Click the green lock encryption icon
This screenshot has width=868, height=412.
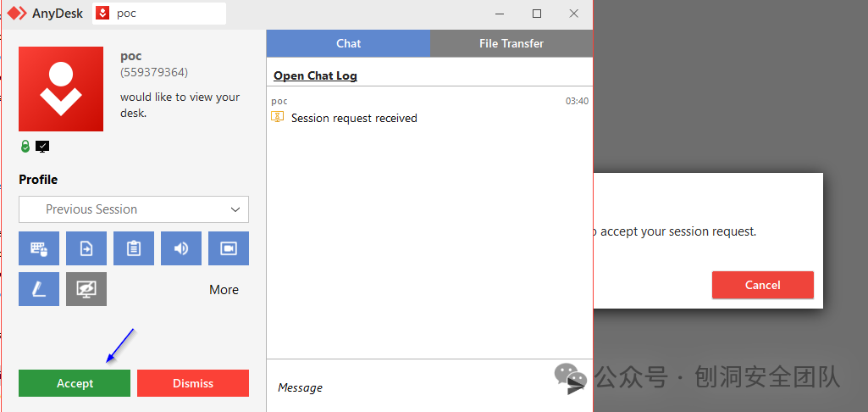pos(25,147)
